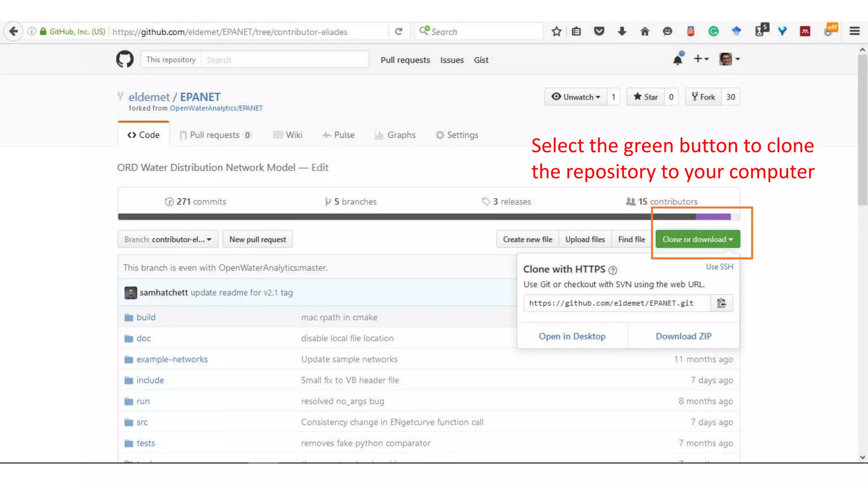This screenshot has height=488, width=868.
Task: Click the browser address bar URL
Action: click(x=230, y=32)
